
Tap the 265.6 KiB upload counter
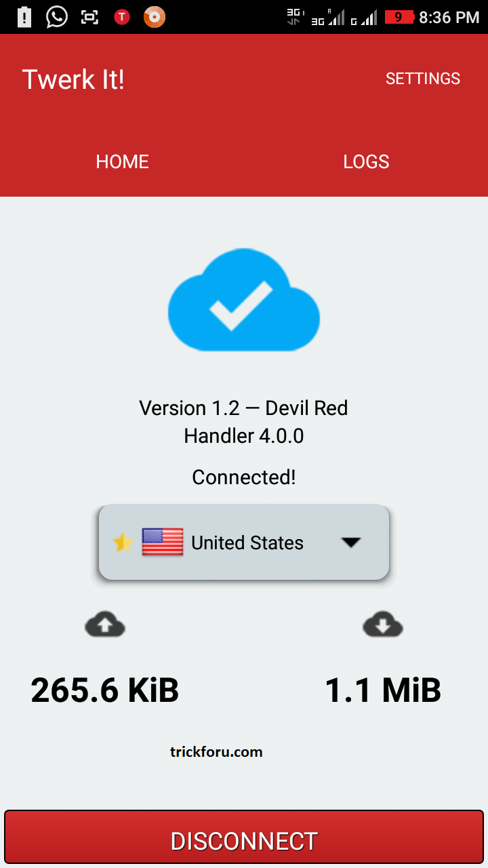(x=105, y=690)
